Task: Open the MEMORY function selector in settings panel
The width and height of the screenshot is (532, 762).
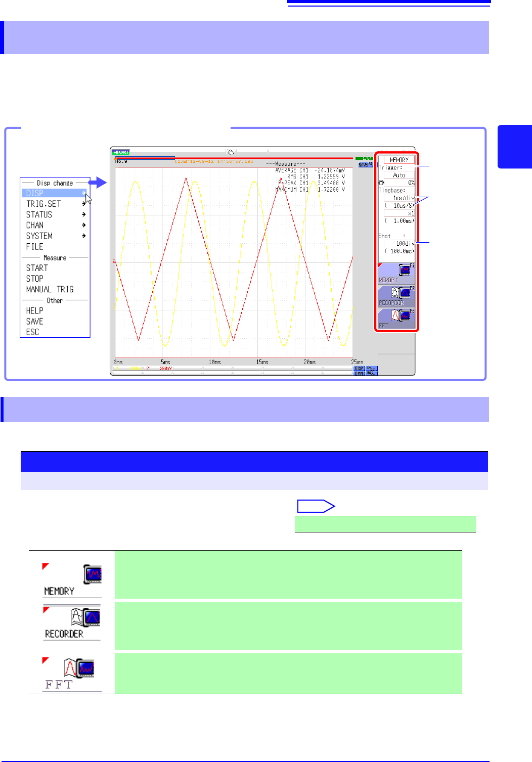Action: tap(400, 160)
